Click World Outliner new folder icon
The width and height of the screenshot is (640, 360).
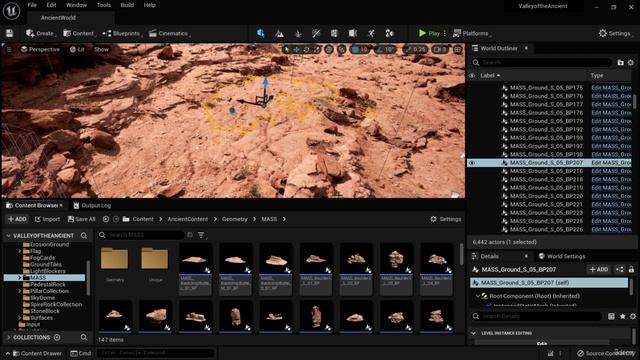(620, 62)
